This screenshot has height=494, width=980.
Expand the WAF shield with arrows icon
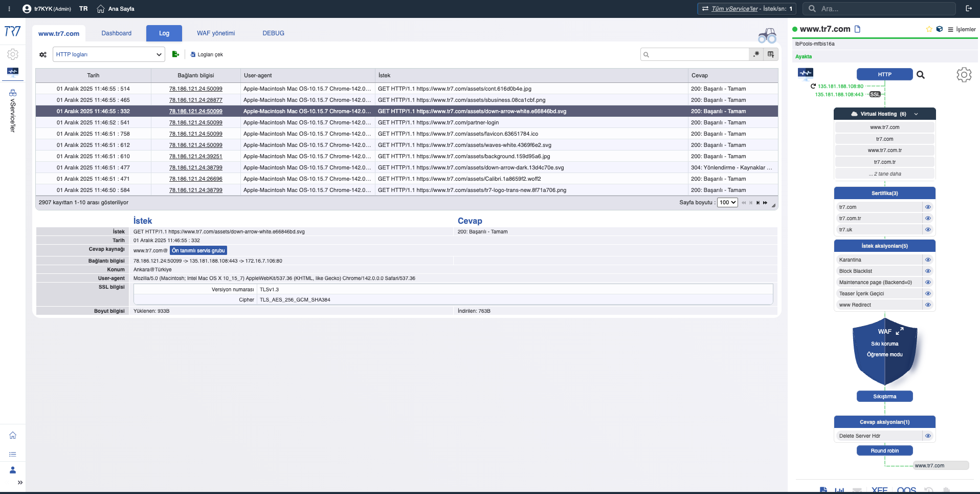[900, 331]
